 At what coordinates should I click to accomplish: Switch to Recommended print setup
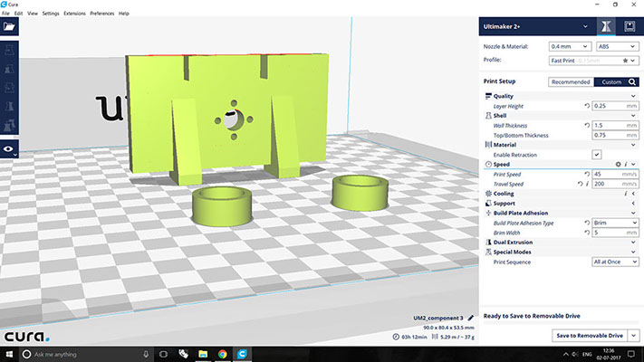point(571,82)
